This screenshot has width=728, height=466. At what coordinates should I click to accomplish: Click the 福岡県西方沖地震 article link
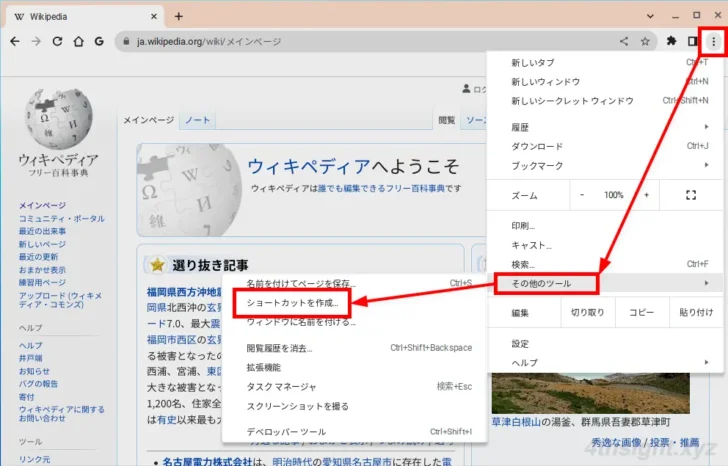[x=185, y=292]
